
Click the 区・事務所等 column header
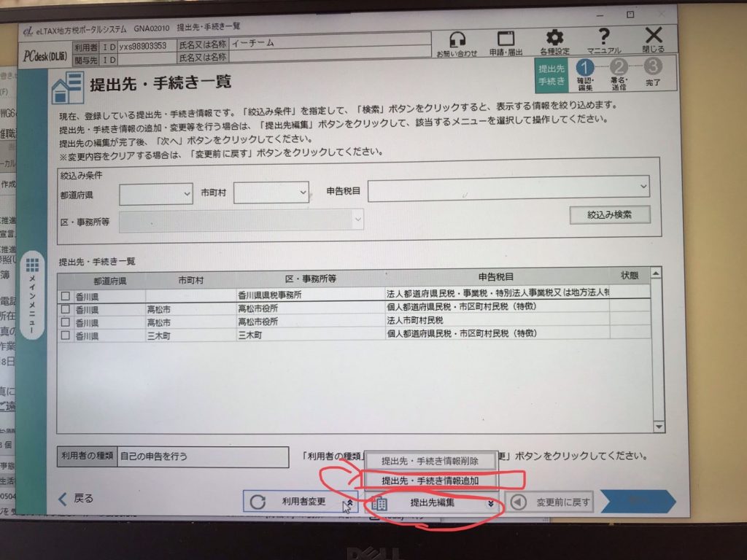[310, 279]
